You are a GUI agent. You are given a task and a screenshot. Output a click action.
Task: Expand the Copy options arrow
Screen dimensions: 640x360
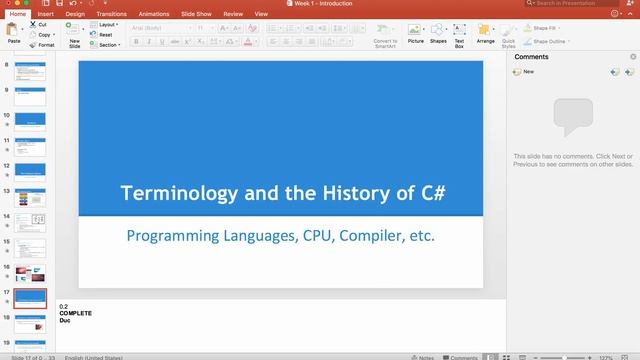[54, 35]
